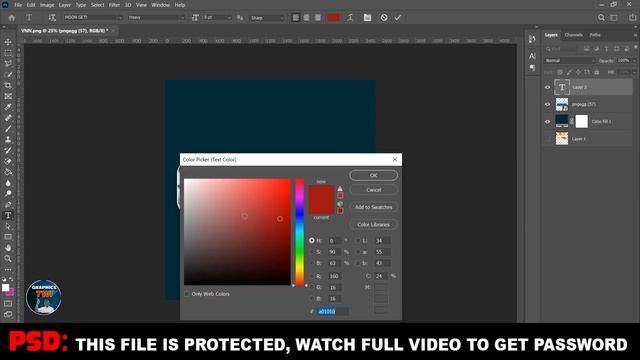Select the Eyedropper tool
640x360 pixels.
point(8,107)
